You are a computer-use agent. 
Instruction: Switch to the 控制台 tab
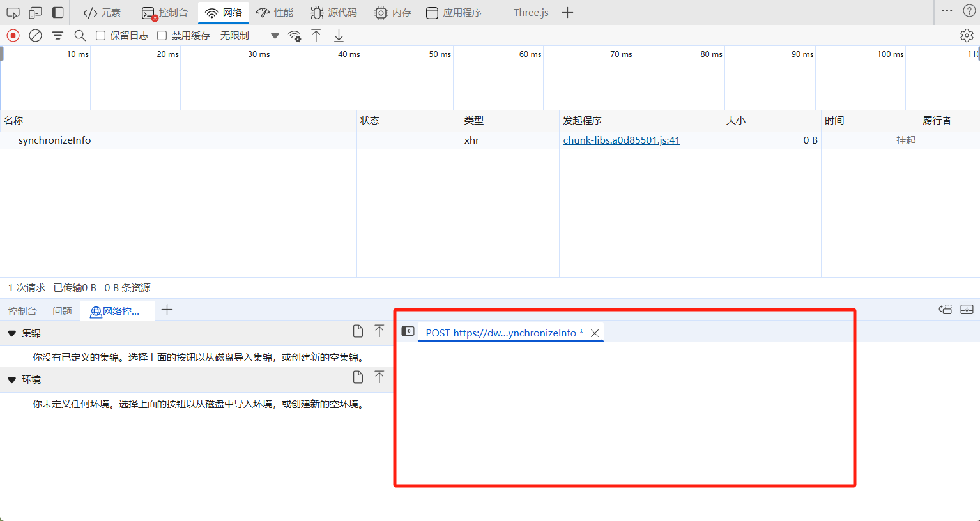[x=165, y=13]
